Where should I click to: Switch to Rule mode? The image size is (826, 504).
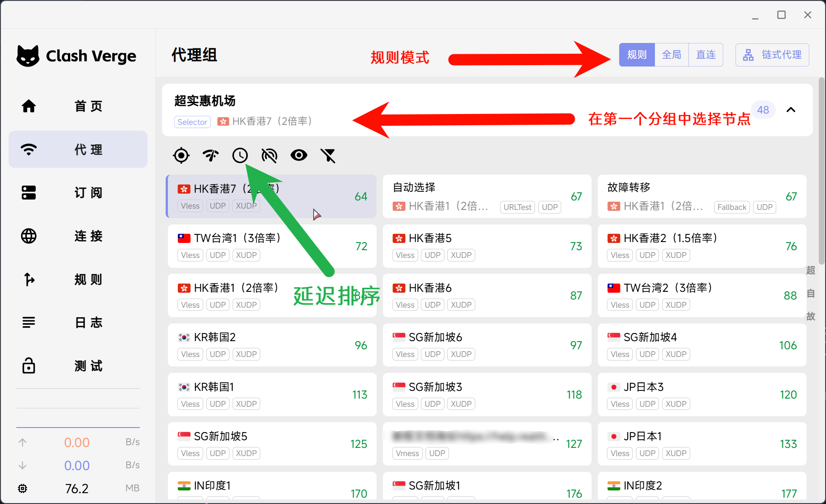coord(636,55)
